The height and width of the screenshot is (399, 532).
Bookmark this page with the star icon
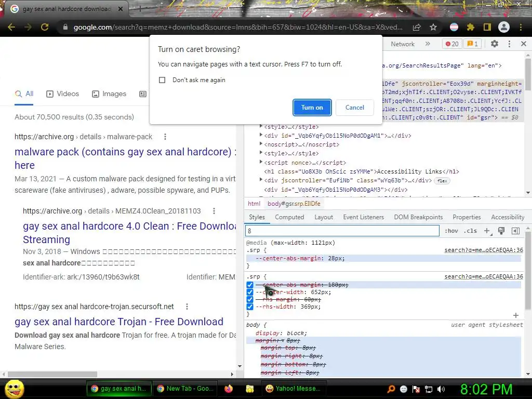(433, 27)
